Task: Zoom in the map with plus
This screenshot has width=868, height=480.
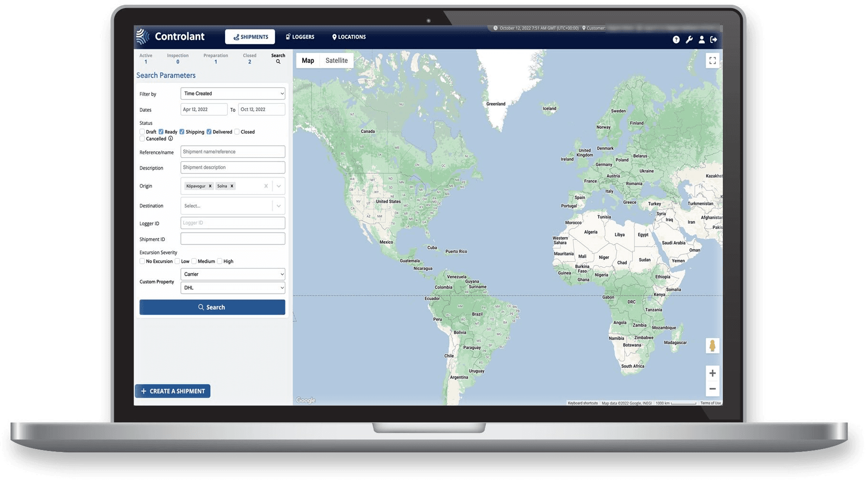Action: pyautogui.click(x=712, y=373)
